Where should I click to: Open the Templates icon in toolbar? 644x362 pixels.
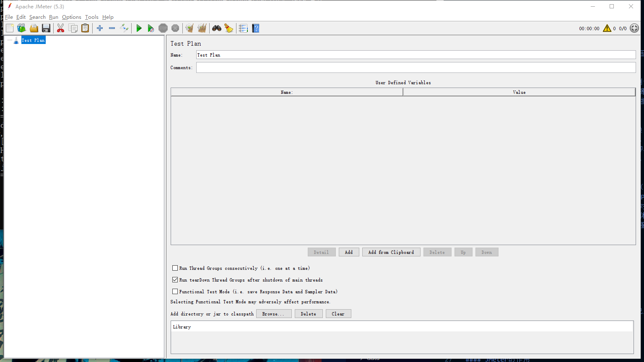[x=22, y=28]
